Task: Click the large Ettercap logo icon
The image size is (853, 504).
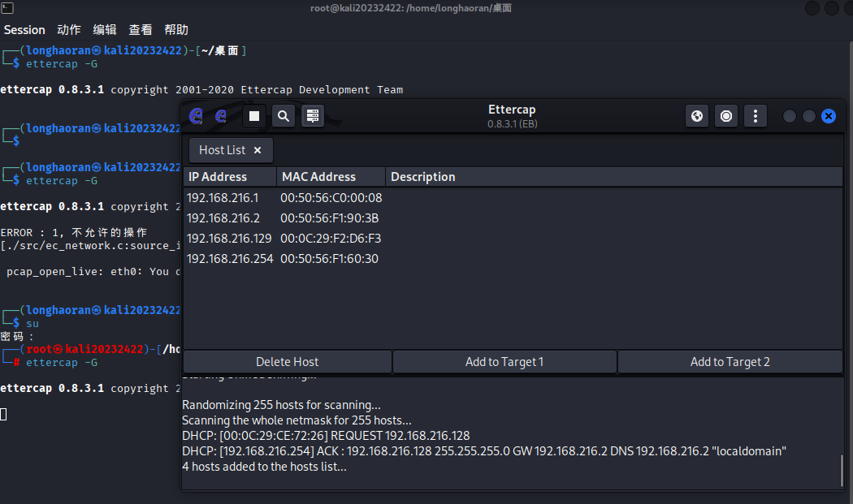Action: (196, 116)
